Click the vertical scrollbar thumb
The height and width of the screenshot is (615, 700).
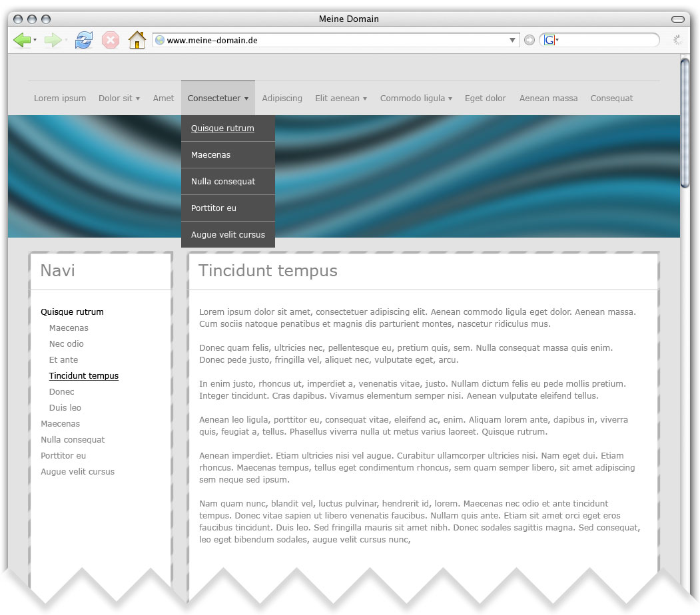pyautogui.click(x=685, y=123)
